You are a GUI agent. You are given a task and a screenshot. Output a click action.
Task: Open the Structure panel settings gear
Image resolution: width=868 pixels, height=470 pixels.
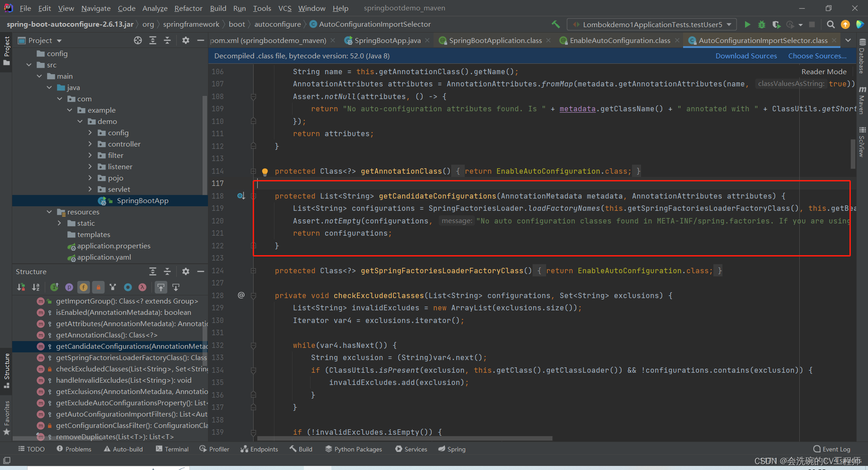pyautogui.click(x=185, y=271)
